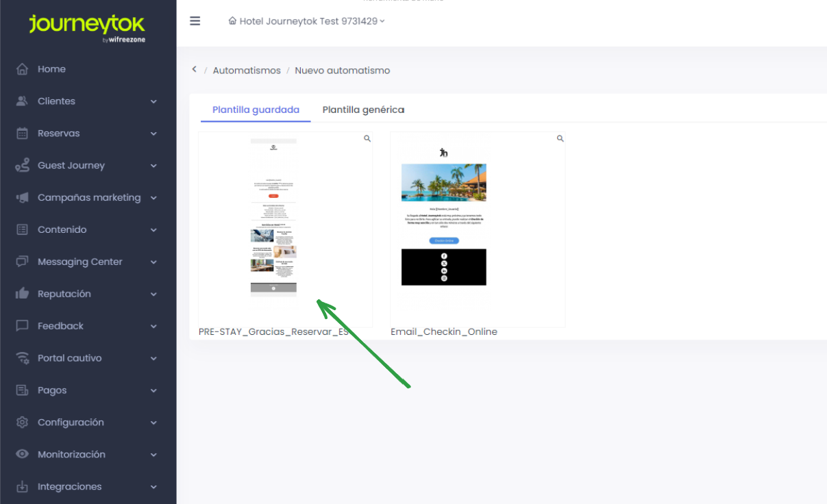Click the hamburger menu icon

[x=195, y=21]
